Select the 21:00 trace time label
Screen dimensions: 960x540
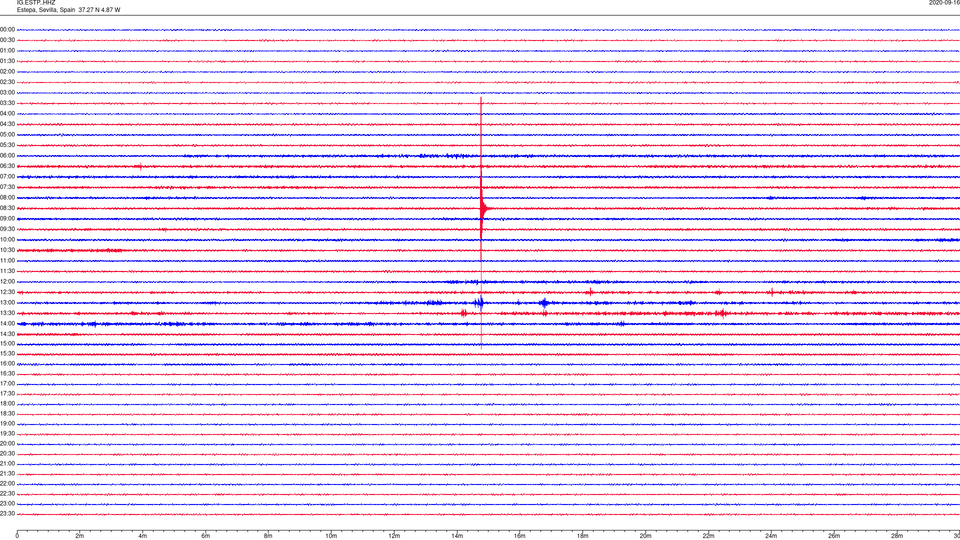pos(7,463)
